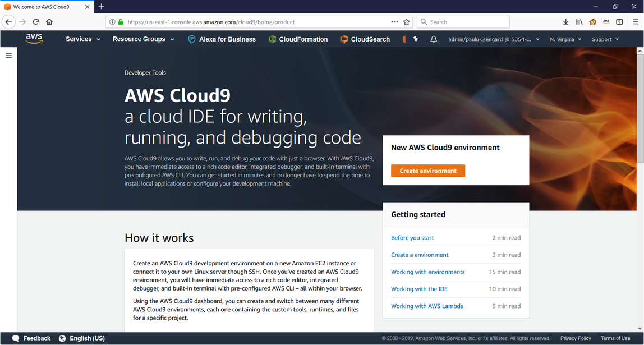
Task: Click the aea extension icon
Action: tap(606, 22)
